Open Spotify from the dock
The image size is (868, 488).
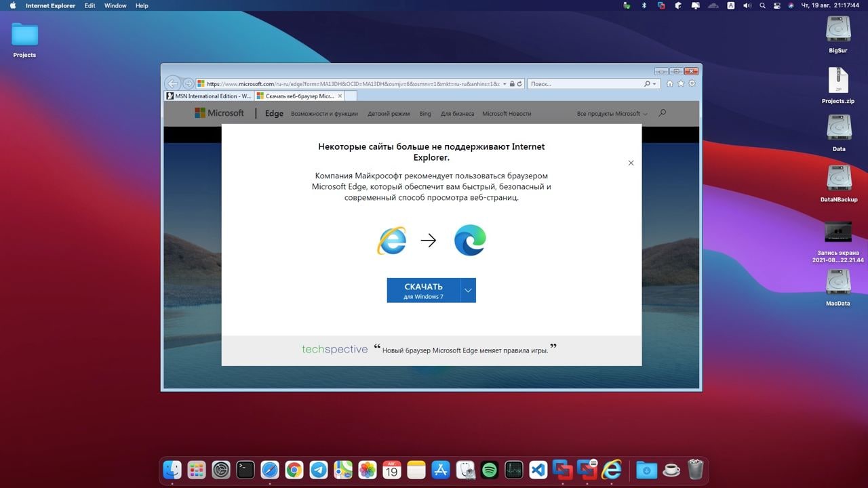click(x=490, y=469)
